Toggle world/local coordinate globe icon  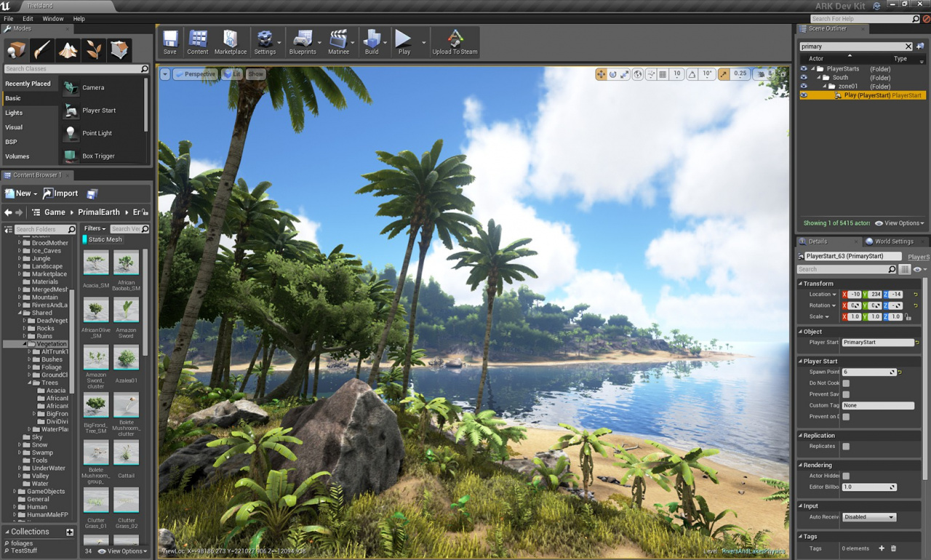pyautogui.click(x=638, y=74)
